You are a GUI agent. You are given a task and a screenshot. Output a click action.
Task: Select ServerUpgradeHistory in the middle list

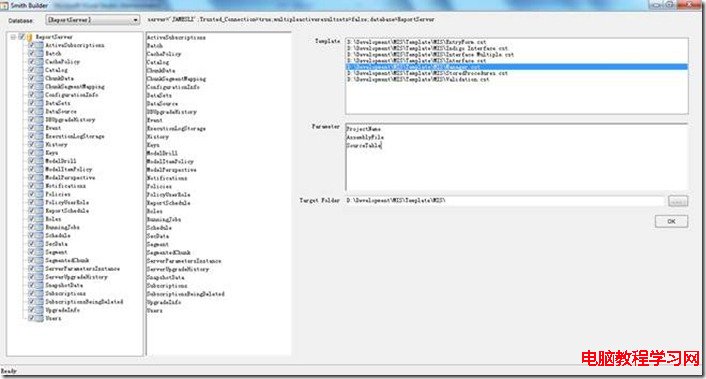[178, 269]
